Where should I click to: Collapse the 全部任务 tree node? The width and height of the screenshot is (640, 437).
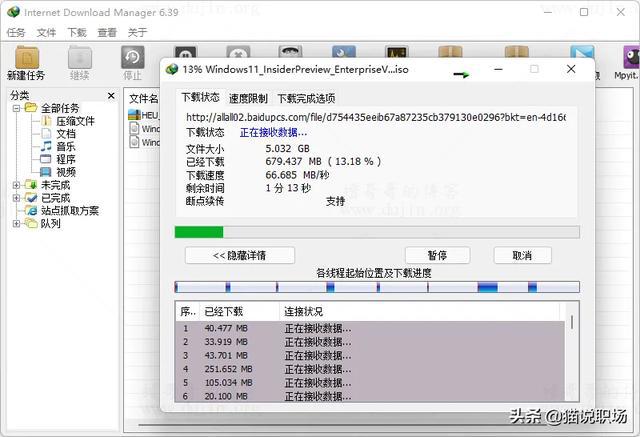[16, 108]
